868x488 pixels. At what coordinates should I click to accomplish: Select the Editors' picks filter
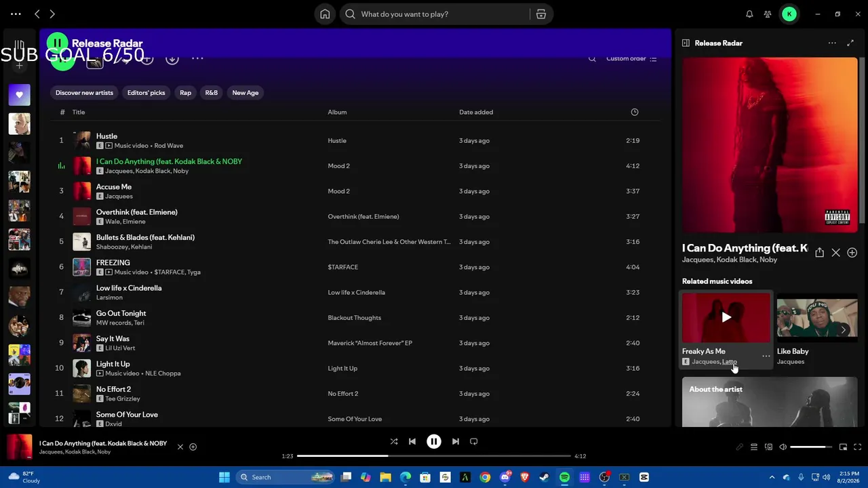coord(146,93)
